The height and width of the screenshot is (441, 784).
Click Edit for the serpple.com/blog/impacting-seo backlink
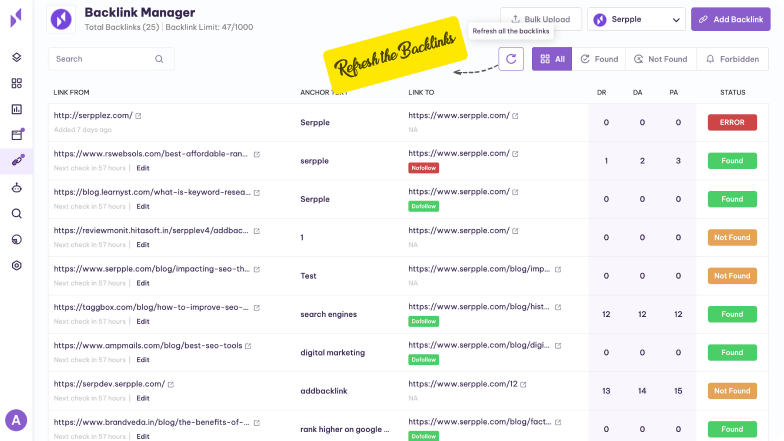tap(143, 283)
